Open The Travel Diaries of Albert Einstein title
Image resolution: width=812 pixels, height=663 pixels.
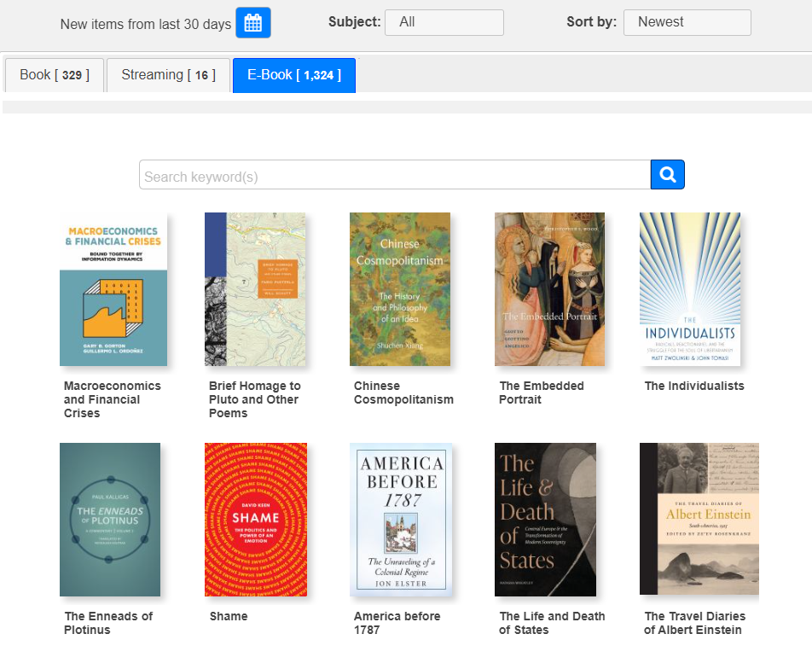(694, 623)
